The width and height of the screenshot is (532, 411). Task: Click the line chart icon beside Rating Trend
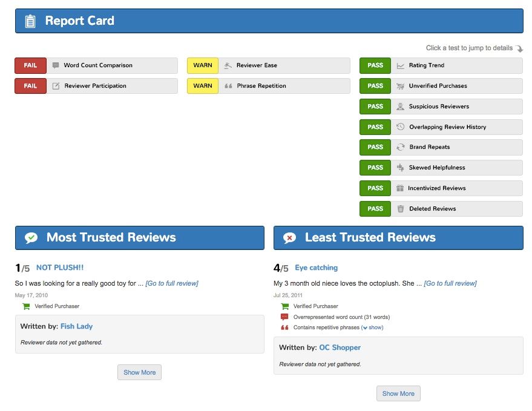pos(400,65)
